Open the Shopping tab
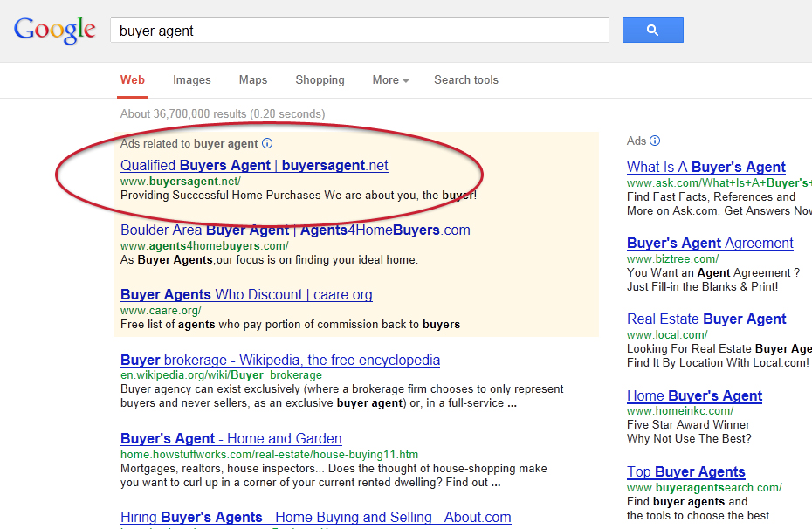 click(320, 80)
